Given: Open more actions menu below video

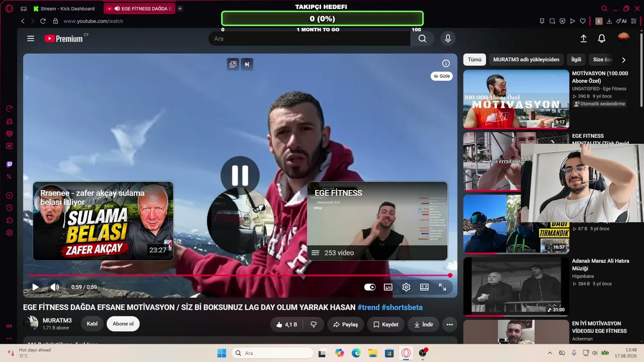Looking at the screenshot, I should coord(450,325).
